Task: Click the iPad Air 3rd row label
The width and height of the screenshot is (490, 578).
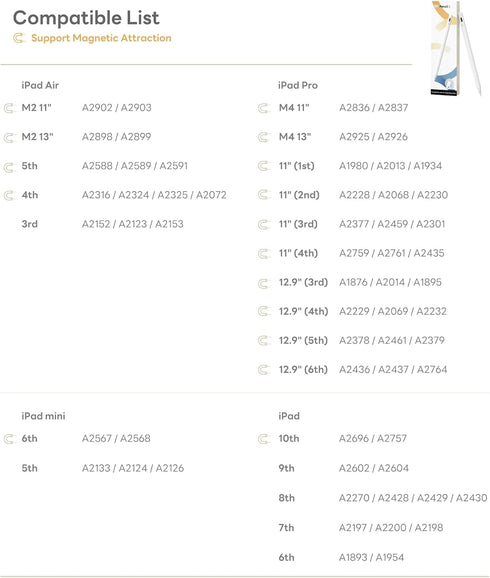Action: [x=29, y=224]
